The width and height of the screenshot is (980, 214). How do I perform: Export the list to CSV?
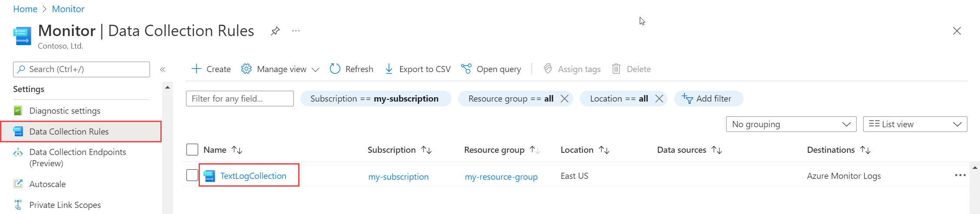pos(418,69)
